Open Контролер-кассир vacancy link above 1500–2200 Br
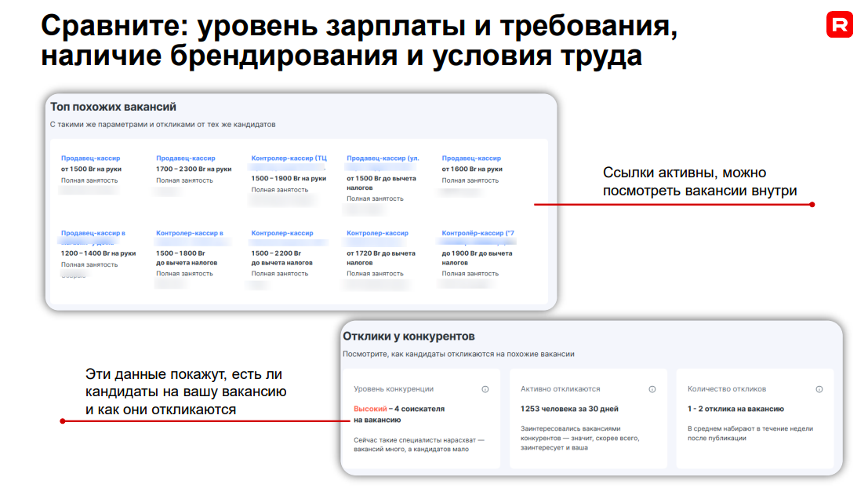868x488 pixels. click(282, 233)
